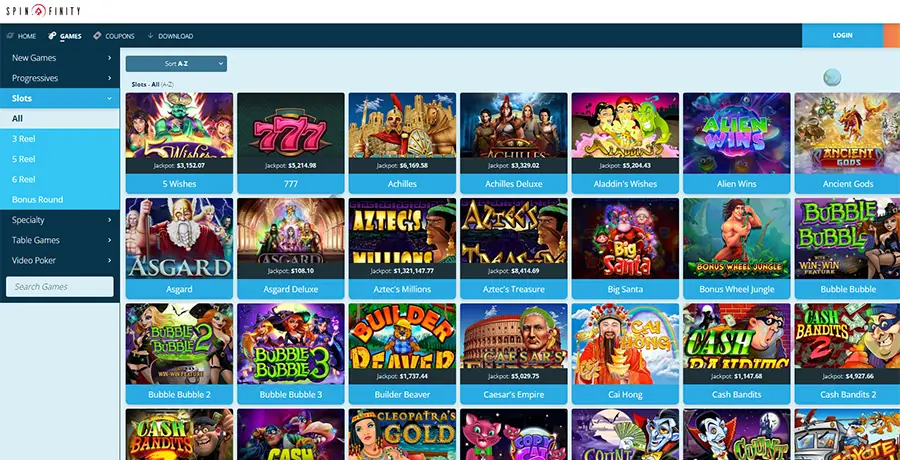Click the Achilles Deluxe title button
This screenshot has height=460, width=900.
(513, 184)
